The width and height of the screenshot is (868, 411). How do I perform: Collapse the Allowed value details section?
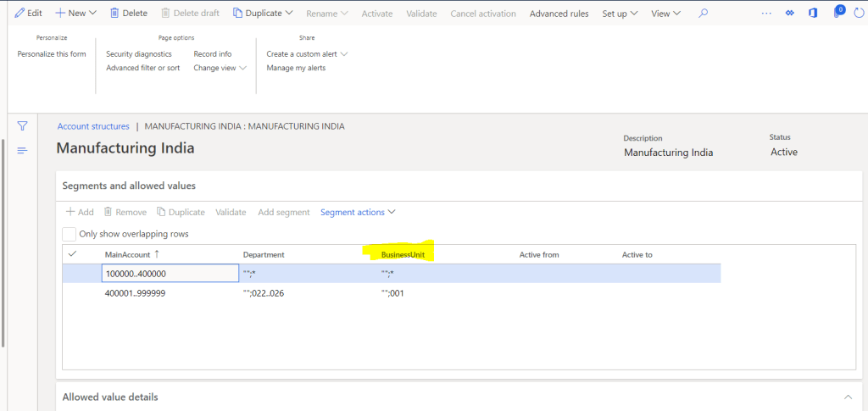point(848,397)
